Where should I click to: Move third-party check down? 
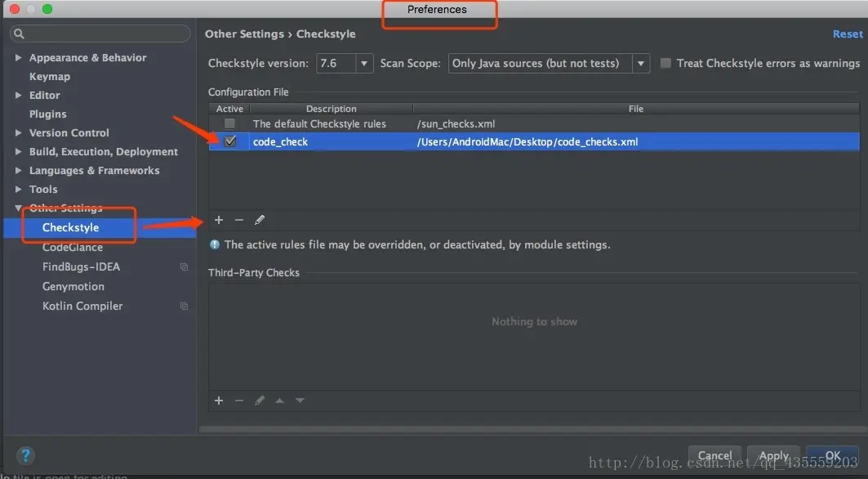point(300,401)
